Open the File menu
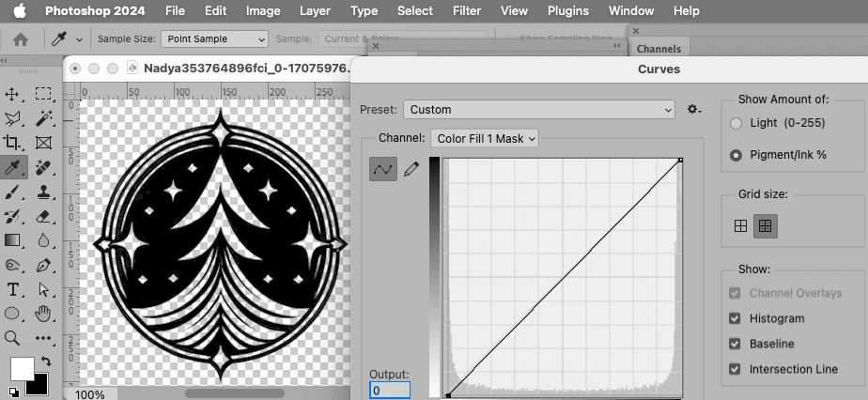 point(175,10)
